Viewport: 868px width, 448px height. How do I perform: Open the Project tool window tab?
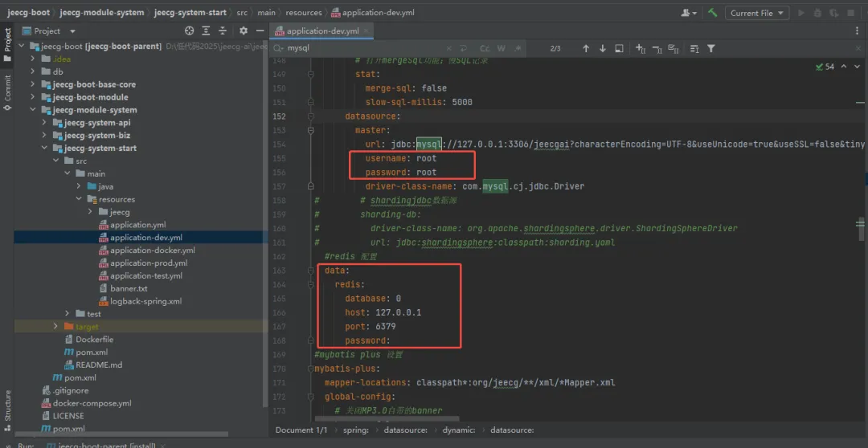click(7, 44)
